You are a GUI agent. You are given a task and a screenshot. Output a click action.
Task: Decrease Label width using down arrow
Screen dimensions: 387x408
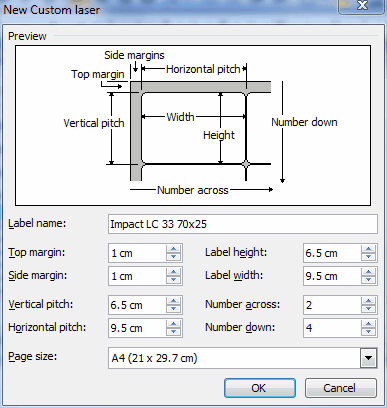(x=368, y=280)
